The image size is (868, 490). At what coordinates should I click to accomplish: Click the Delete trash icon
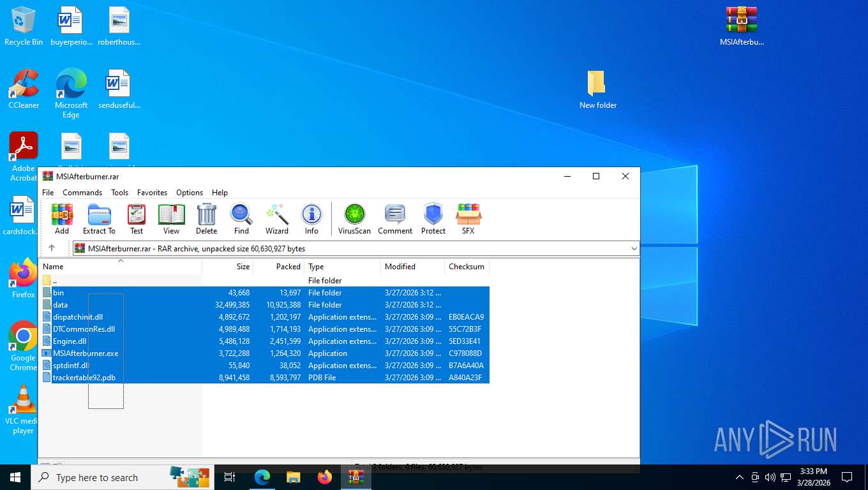coord(206,219)
